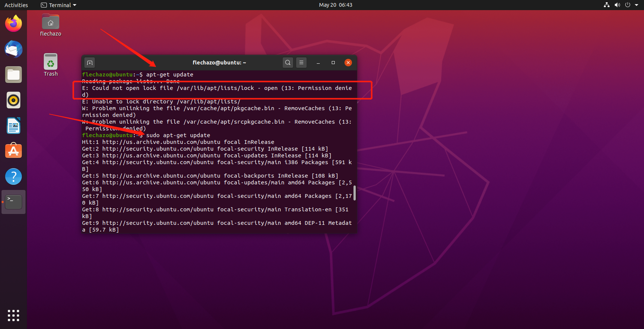This screenshot has height=329, width=644.
Task: Open the clock showing May 20 06:43
Action: tap(335, 5)
